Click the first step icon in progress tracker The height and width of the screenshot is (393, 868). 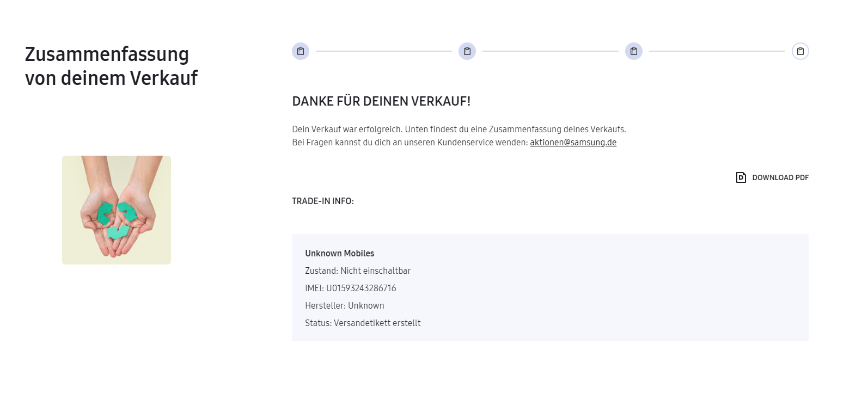coord(301,51)
